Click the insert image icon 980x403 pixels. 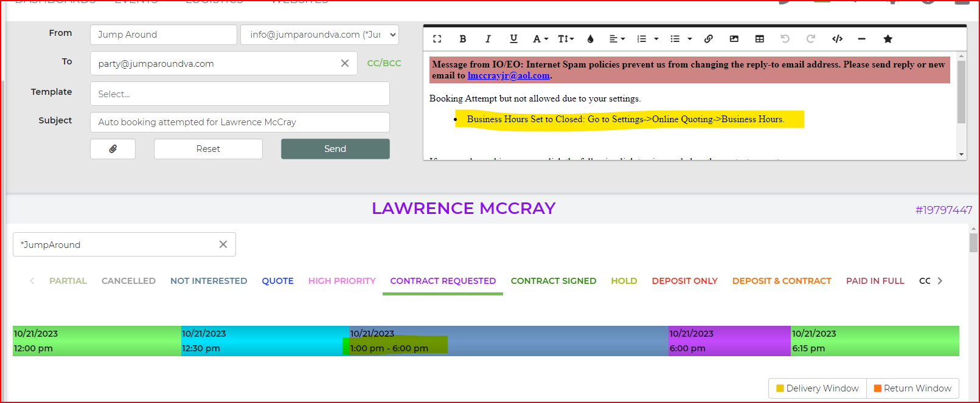pos(734,39)
